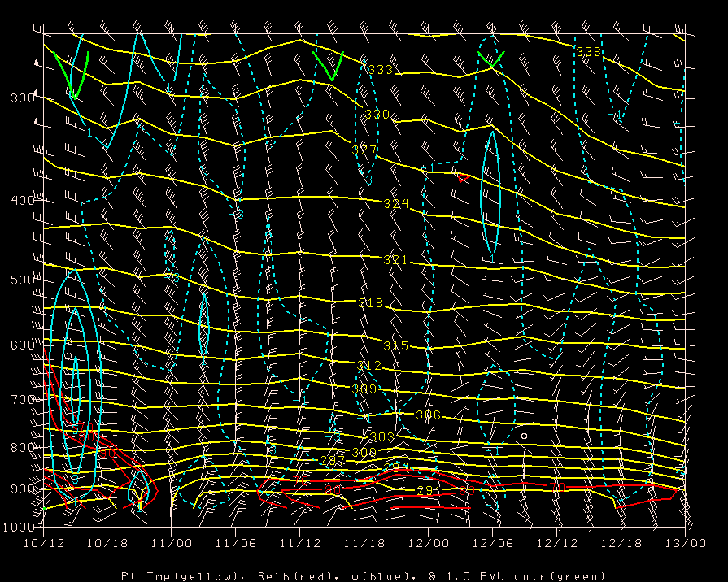The image size is (728, 582).
Task: Pick the 306 potential temperature contour label
Action: [x=428, y=415]
